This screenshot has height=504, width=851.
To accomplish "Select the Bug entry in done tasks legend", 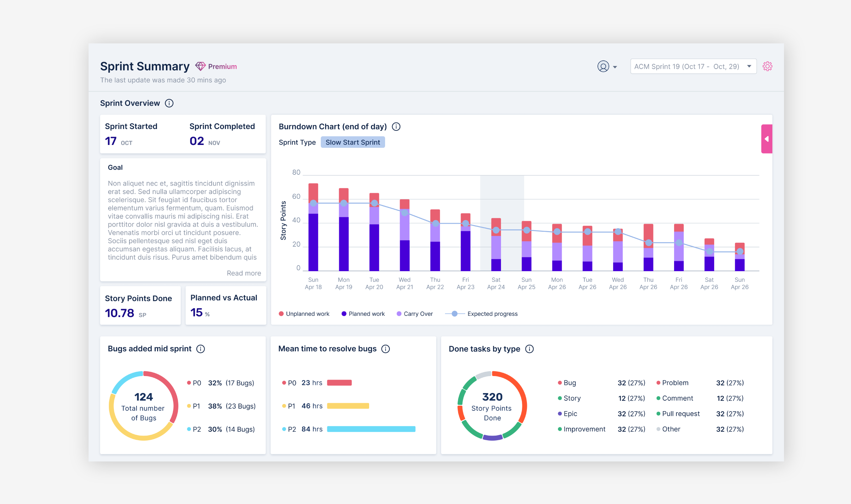I will [569, 383].
